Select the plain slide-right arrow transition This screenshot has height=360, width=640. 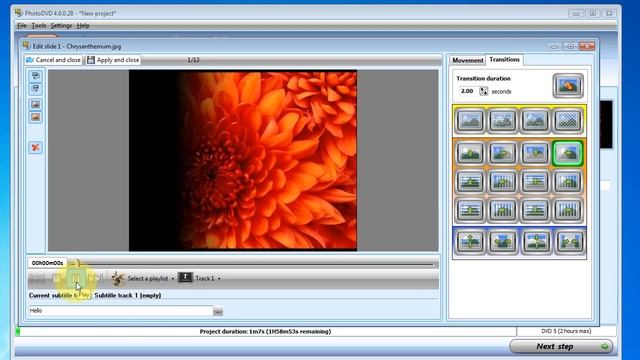point(502,153)
